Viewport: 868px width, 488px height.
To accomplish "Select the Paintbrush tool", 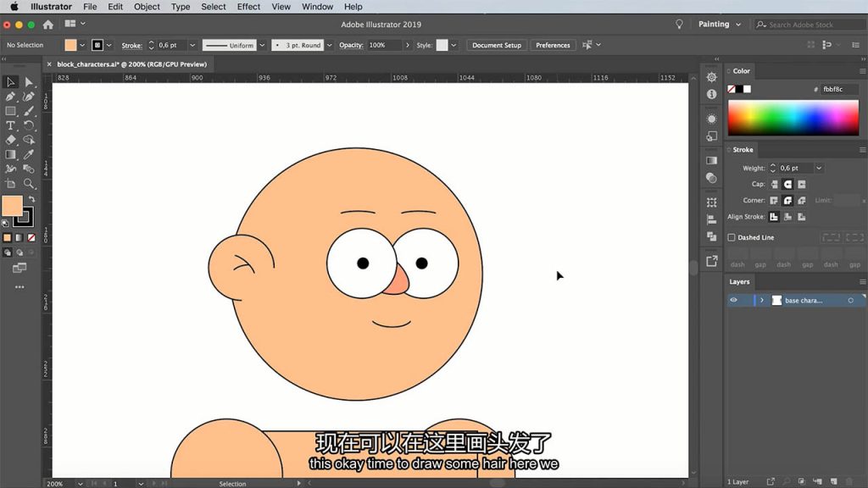I will pyautogui.click(x=29, y=111).
